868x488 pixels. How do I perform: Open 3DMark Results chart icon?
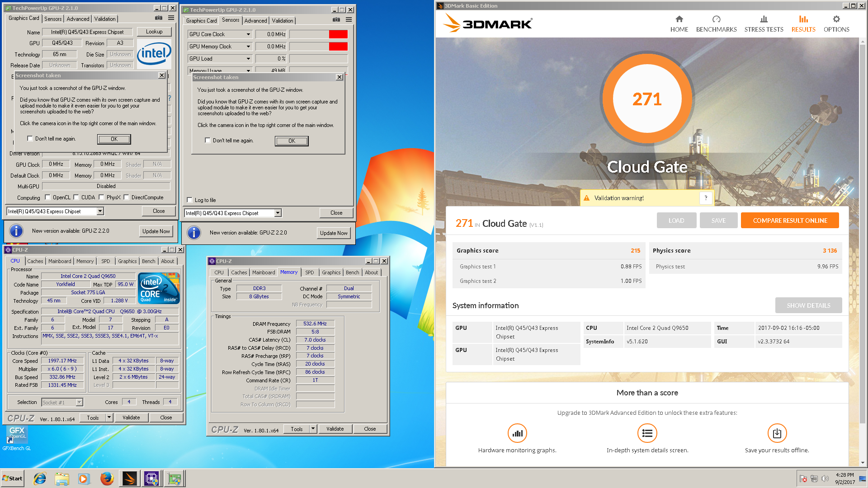(803, 19)
